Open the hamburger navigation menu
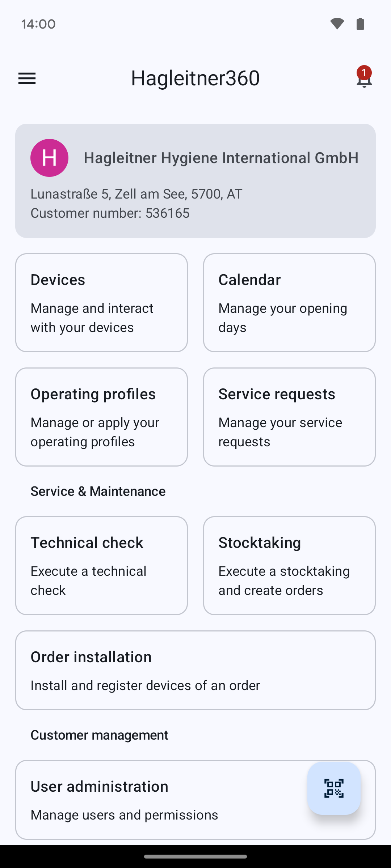Screen dimensions: 391x868 (x=27, y=78)
